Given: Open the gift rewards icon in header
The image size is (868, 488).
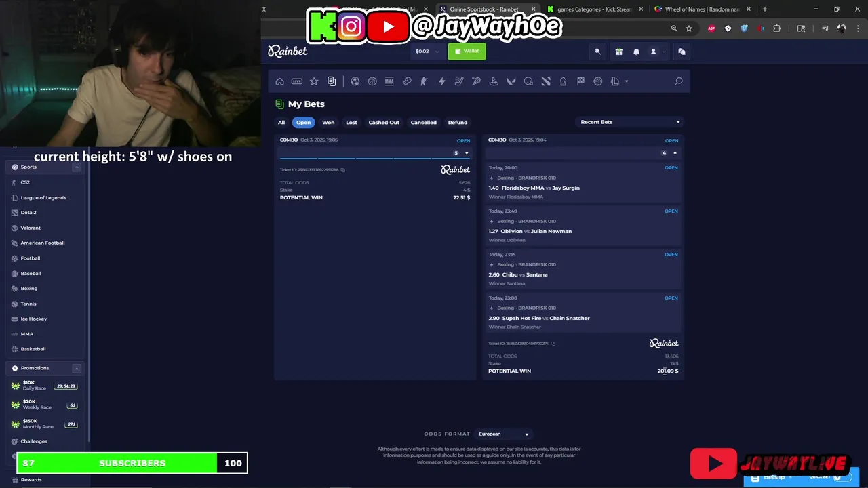Looking at the screenshot, I should pos(618,52).
